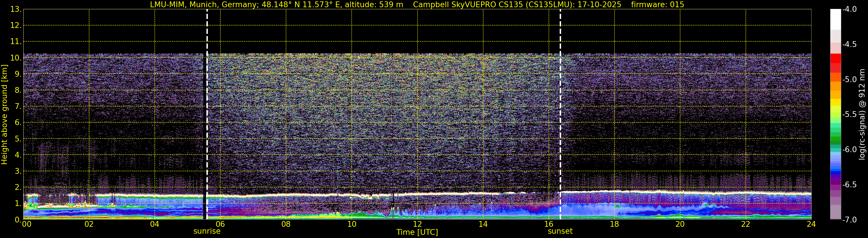Click the sunset label under the time axis

pos(560,231)
